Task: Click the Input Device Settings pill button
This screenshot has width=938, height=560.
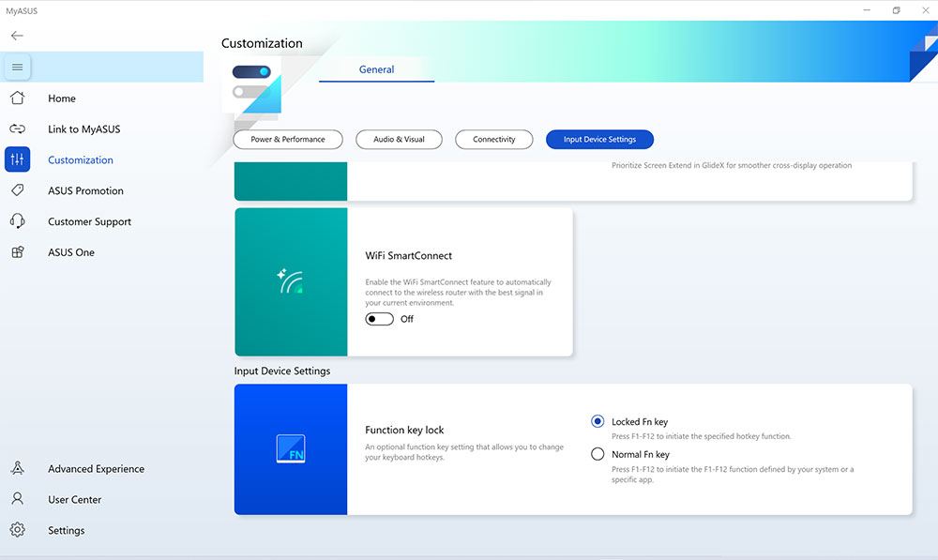Action: click(x=599, y=140)
